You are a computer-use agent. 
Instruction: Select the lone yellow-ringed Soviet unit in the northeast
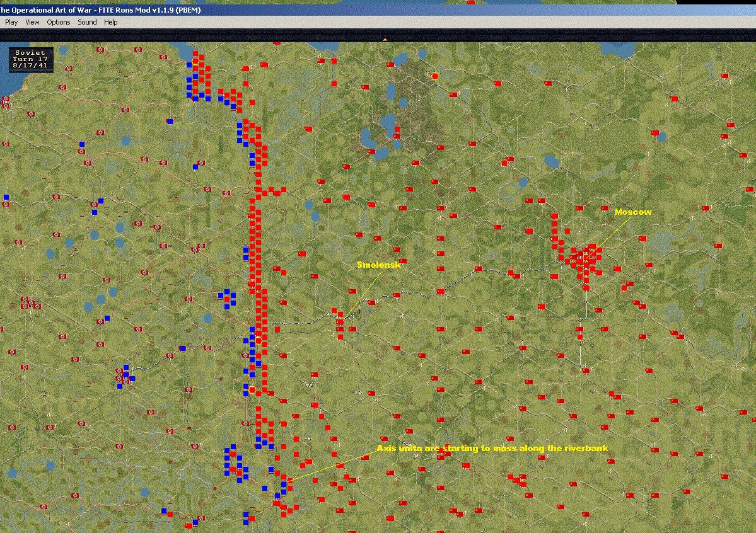435,76
